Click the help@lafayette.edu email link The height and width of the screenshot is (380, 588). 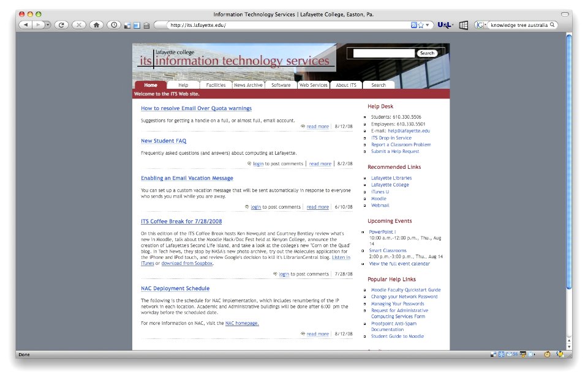click(x=409, y=131)
